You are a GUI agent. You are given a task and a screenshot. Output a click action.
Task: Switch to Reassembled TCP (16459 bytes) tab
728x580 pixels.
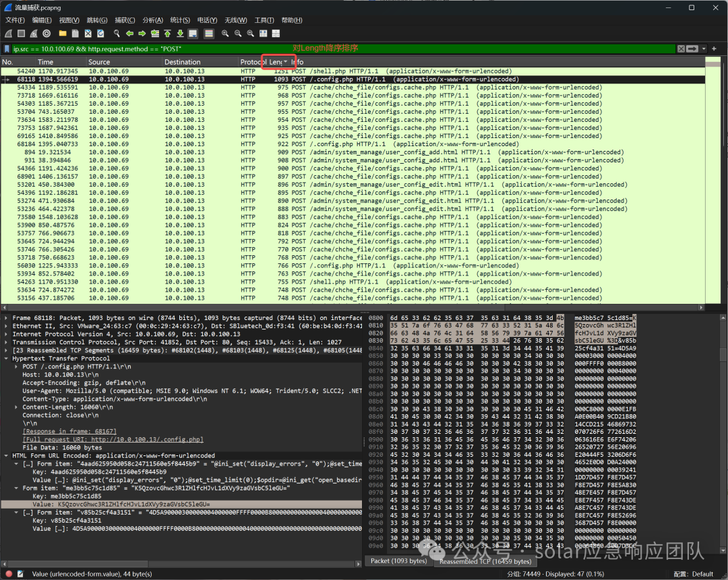pyautogui.click(x=485, y=561)
